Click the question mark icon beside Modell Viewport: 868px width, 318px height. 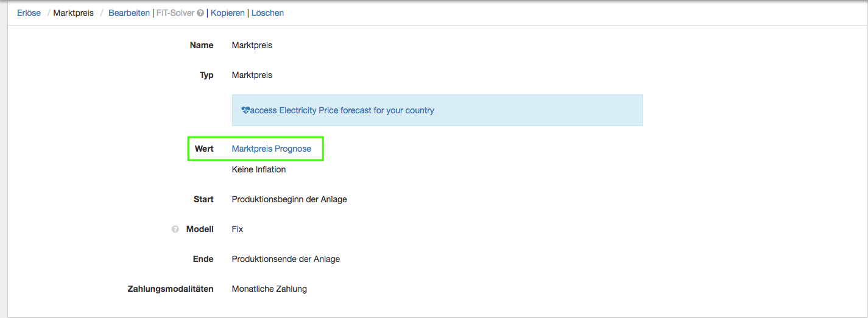coord(175,230)
